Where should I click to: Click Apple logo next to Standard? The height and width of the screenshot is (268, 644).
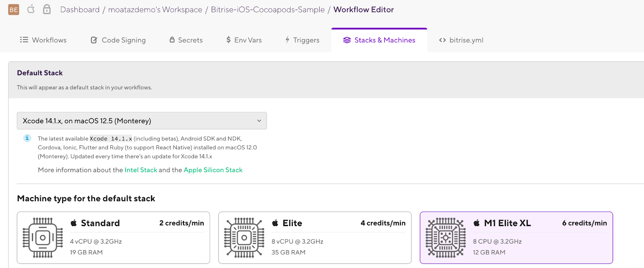[74, 223]
